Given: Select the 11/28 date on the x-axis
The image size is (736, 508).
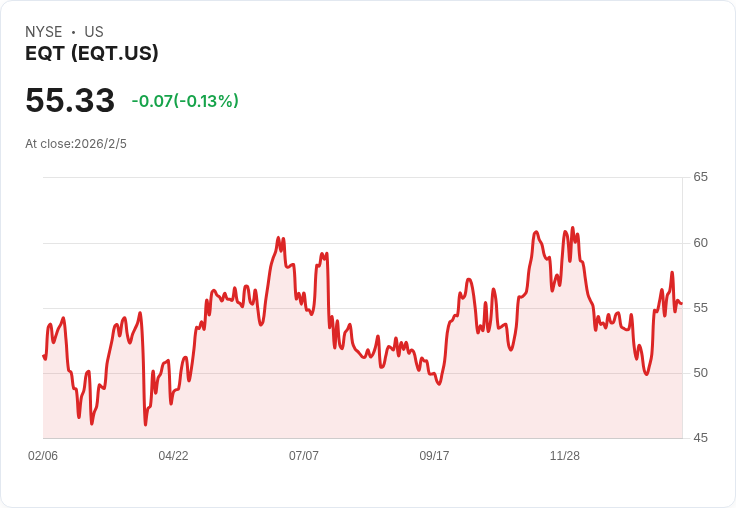Looking at the screenshot, I should click(565, 456).
